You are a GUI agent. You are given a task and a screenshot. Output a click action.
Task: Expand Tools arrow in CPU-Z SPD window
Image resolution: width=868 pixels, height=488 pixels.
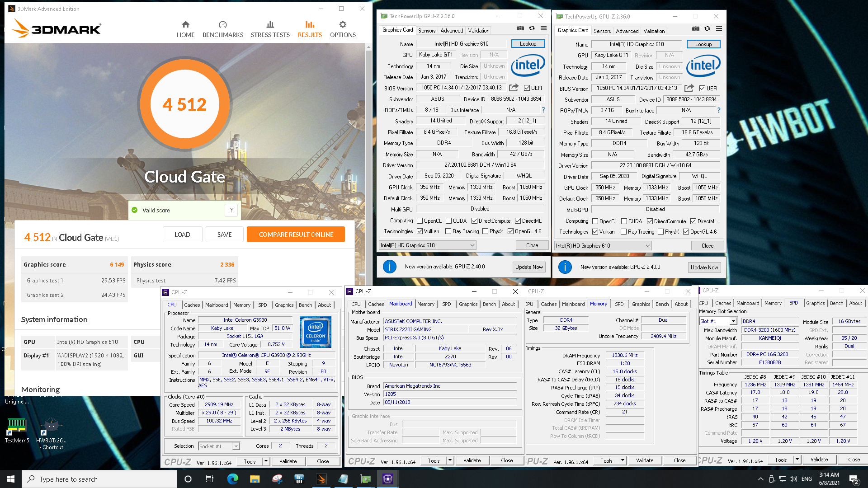click(797, 460)
